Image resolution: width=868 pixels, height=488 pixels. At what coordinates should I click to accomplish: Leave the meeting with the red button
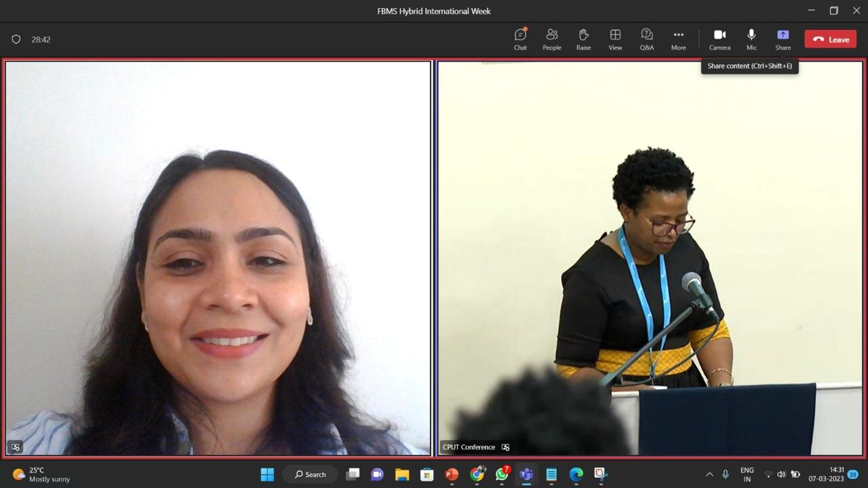[831, 39]
